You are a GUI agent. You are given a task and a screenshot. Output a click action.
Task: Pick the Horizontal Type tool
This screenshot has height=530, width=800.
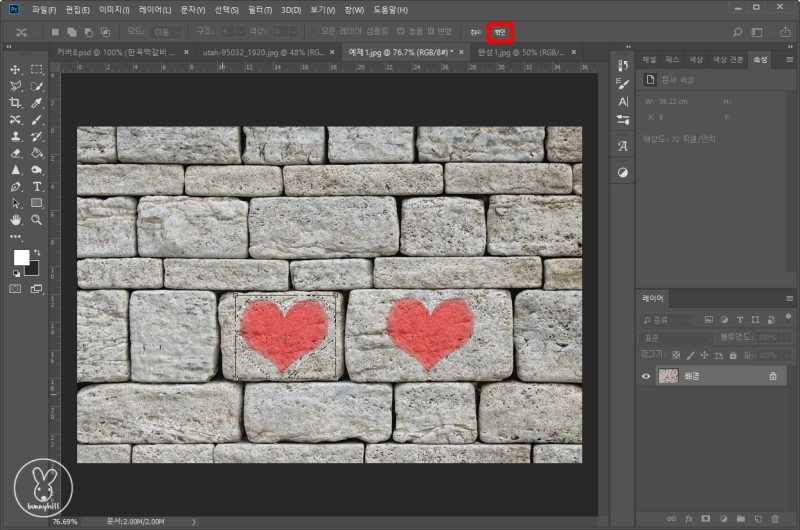pos(37,186)
